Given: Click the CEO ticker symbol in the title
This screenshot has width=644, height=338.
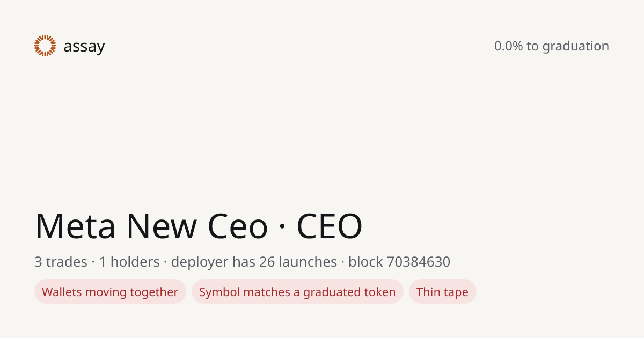Looking at the screenshot, I should [330, 226].
